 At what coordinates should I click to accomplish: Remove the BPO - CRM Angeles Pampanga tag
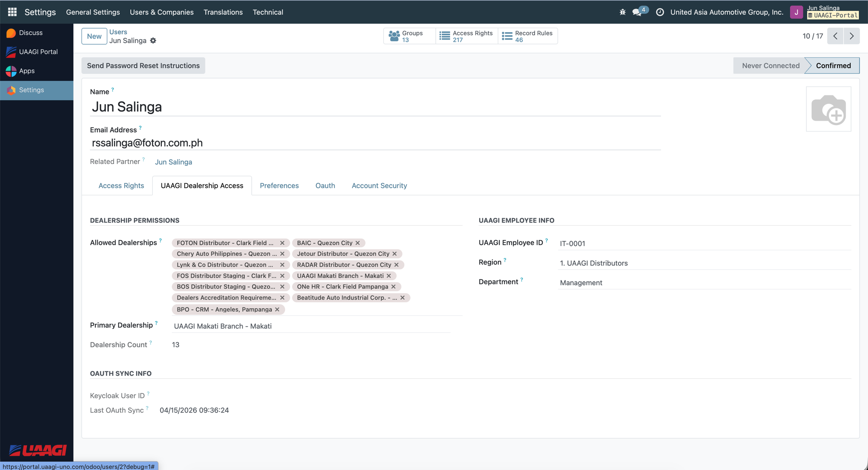pos(277,309)
